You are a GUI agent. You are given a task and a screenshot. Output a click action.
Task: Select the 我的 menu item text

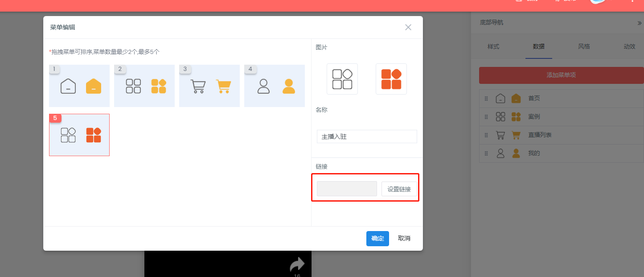[534, 153]
